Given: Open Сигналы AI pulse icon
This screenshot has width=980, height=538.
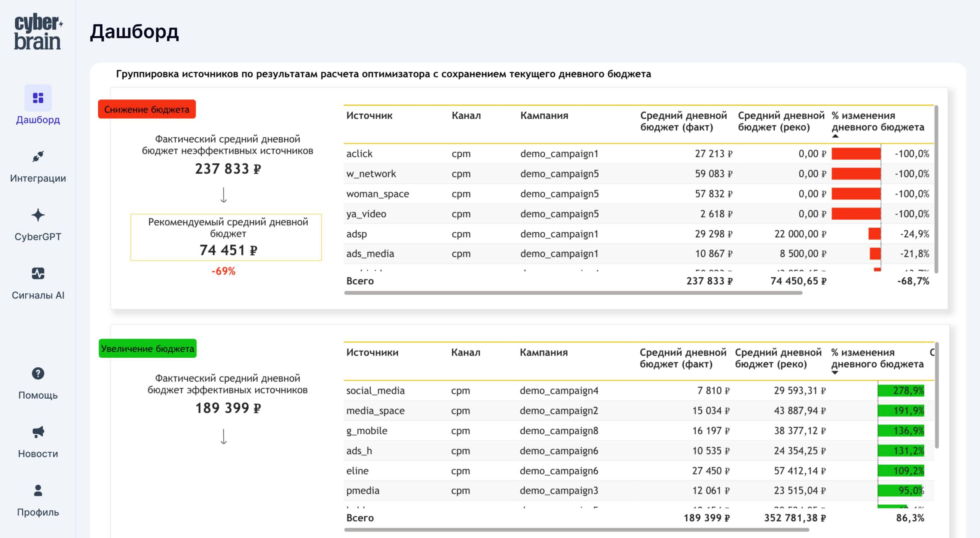Looking at the screenshot, I should click(x=38, y=274).
